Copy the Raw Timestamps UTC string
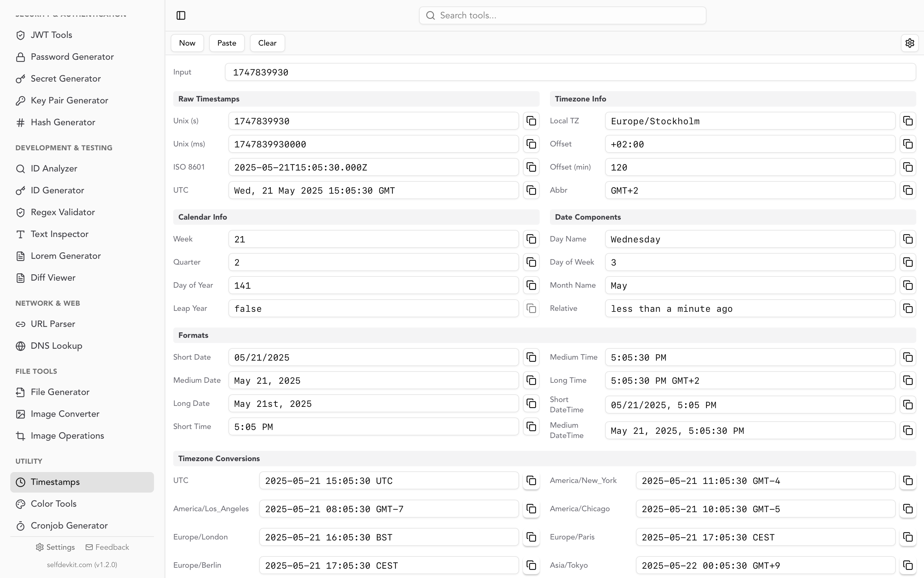The width and height of the screenshot is (924, 578). (x=531, y=190)
